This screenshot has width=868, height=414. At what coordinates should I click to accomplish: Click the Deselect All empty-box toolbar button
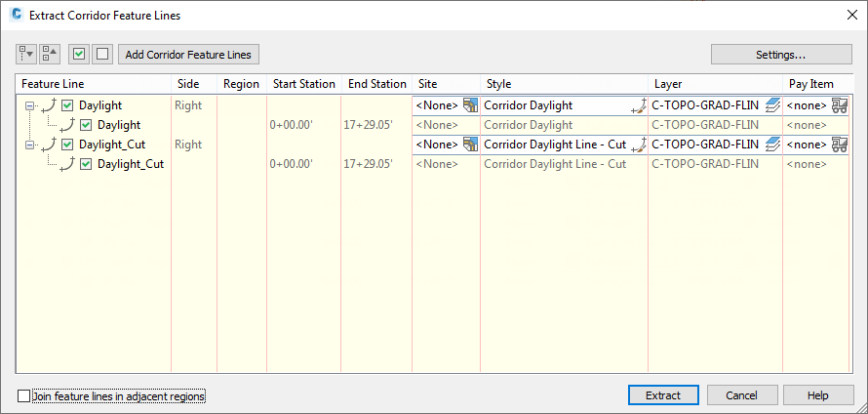coord(102,55)
